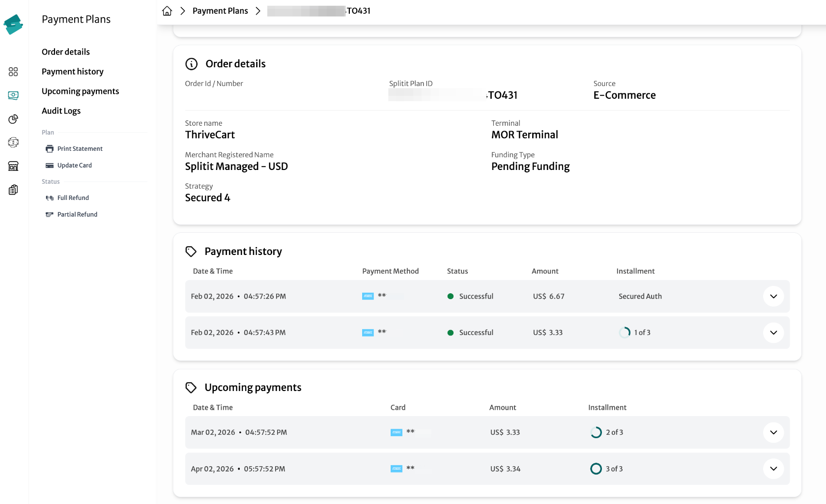Open the pie chart reports icon

13,119
